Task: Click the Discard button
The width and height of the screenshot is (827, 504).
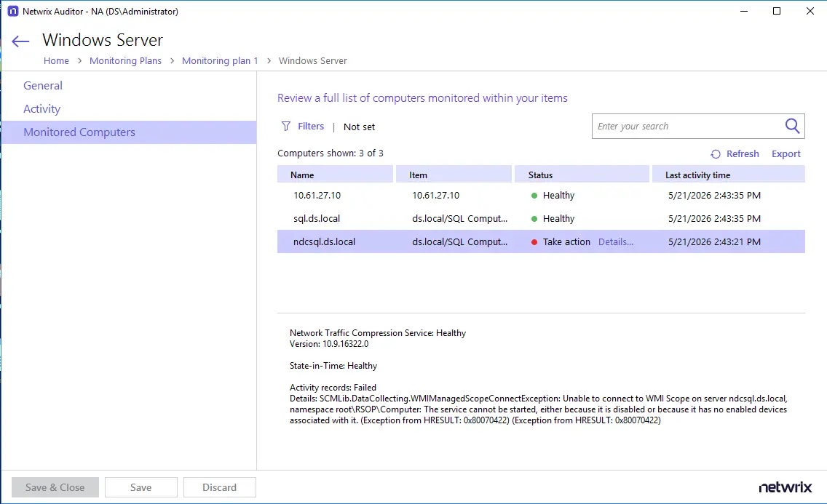Action: tap(219, 487)
